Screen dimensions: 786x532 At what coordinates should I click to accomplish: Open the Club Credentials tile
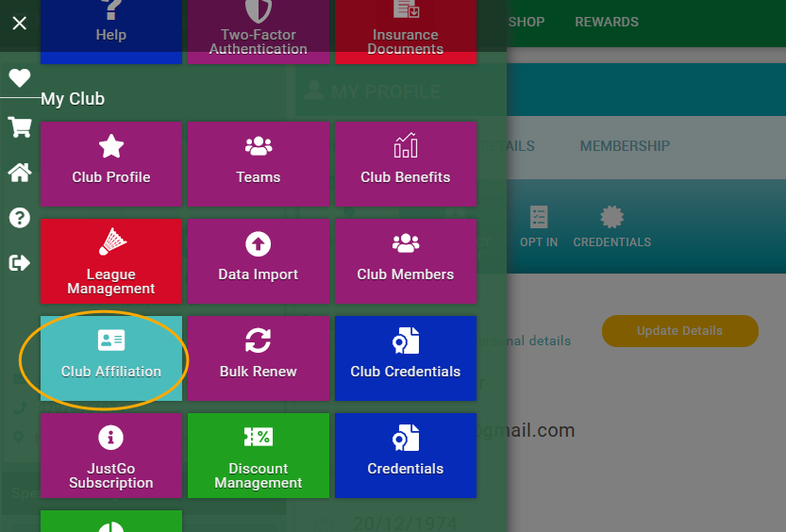point(406,358)
